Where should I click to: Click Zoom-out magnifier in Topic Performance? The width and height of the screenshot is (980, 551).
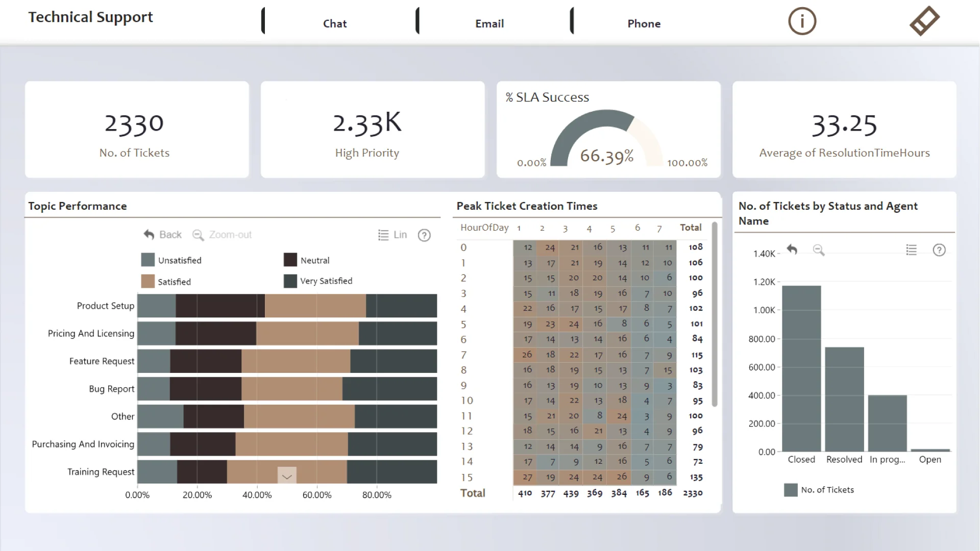coord(198,235)
